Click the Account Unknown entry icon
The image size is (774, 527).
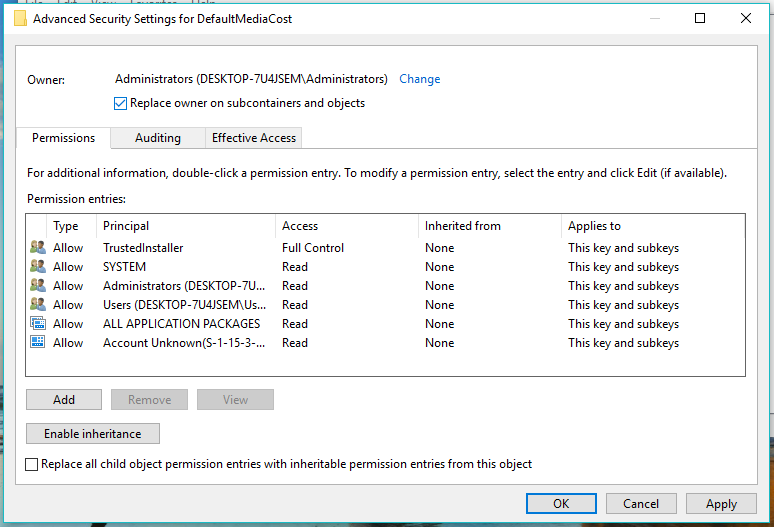tap(38, 343)
